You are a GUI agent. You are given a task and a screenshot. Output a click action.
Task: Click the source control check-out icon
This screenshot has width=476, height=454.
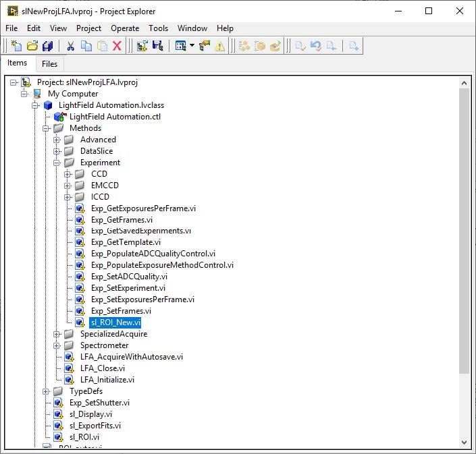tap(332, 46)
